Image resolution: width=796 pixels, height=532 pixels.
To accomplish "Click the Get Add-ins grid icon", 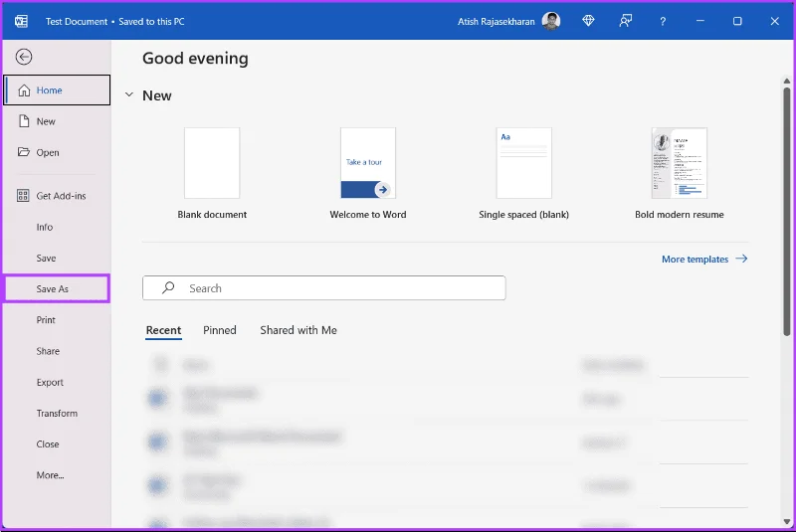I will coord(23,195).
